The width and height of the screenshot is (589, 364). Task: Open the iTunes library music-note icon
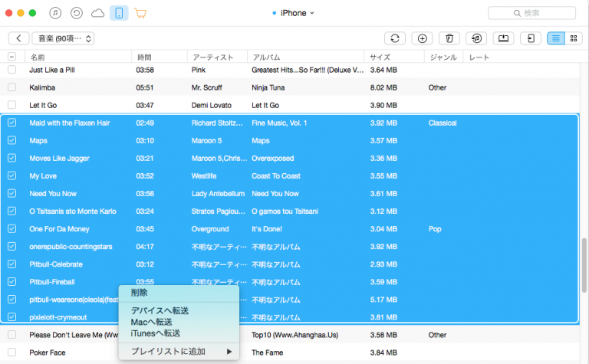pos(55,13)
